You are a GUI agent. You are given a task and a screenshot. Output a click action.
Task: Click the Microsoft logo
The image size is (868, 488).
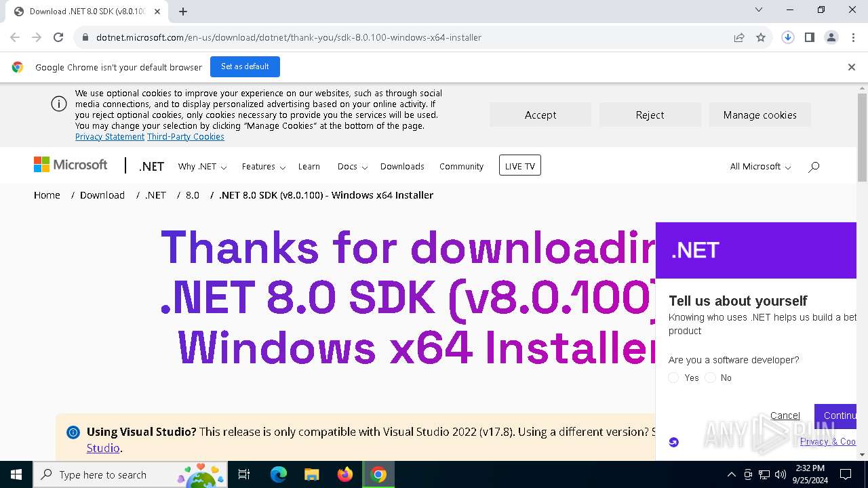[x=71, y=165]
